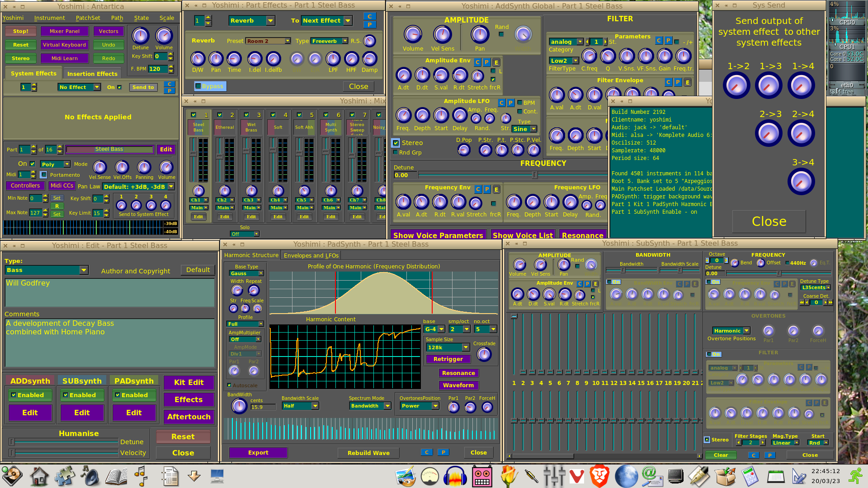Adjust the Sys Send 2->4 knob
This screenshot has width=868, height=488.
801,133
